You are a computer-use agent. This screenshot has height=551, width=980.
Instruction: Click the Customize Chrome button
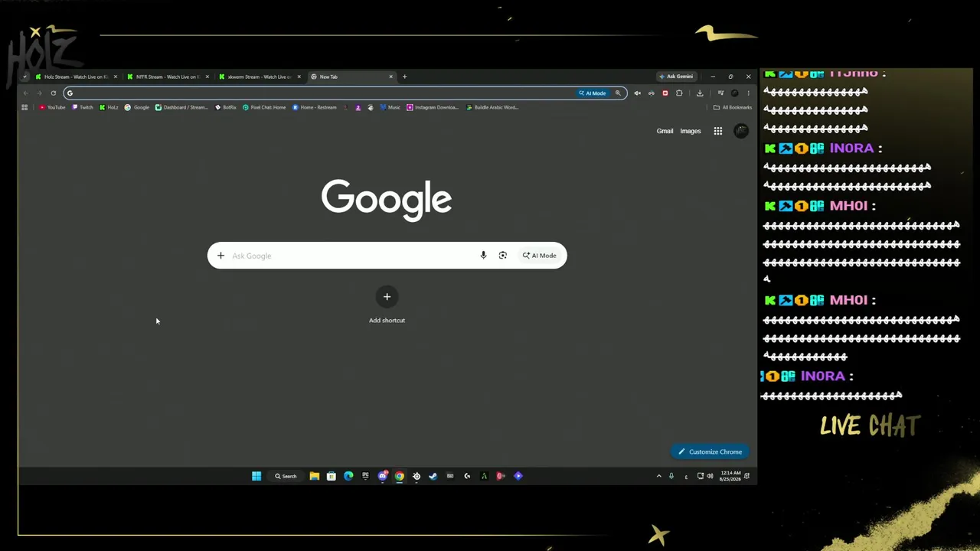point(710,452)
